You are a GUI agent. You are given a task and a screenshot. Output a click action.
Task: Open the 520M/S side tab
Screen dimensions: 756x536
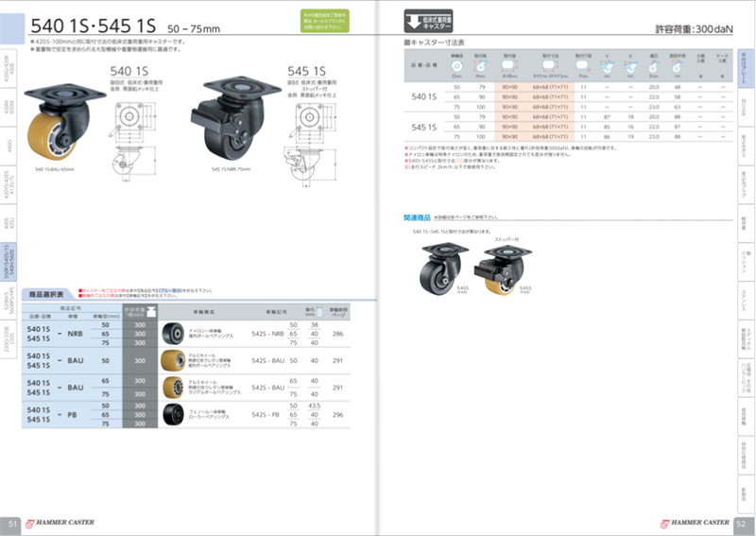[9, 301]
